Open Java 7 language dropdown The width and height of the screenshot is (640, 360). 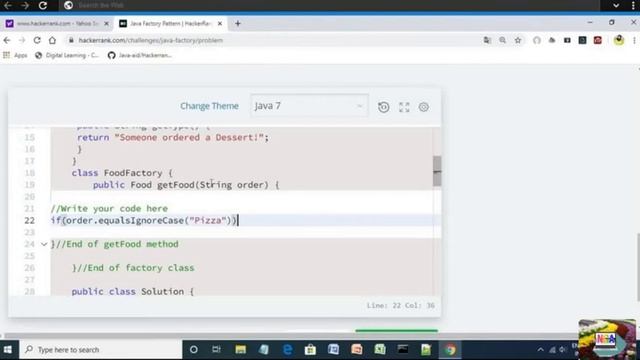click(x=309, y=106)
